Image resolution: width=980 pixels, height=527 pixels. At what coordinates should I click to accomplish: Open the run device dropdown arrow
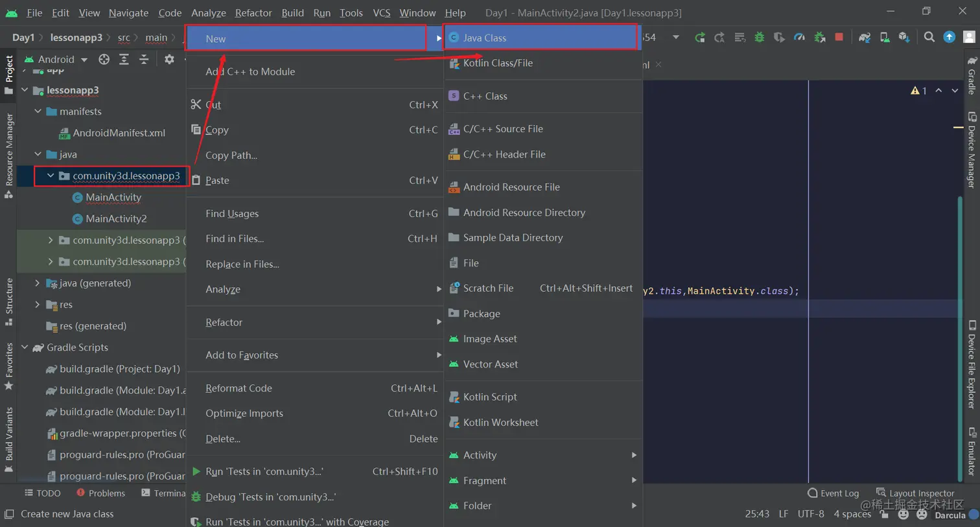[x=676, y=38]
